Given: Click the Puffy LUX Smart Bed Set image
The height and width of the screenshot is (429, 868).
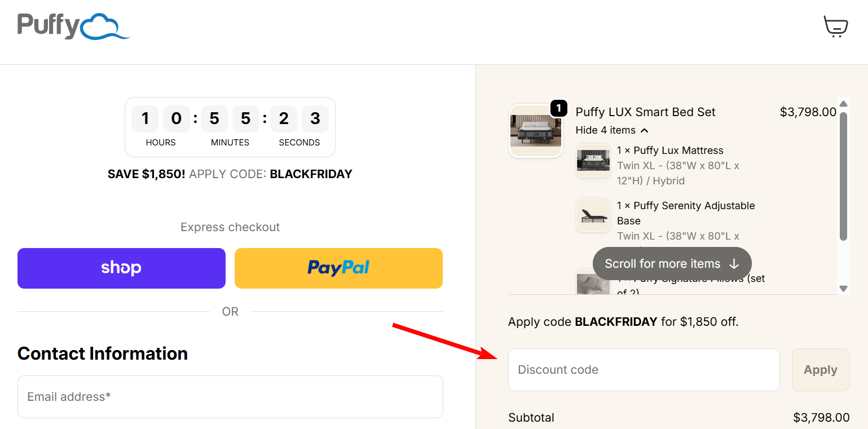Looking at the screenshot, I should click(x=535, y=130).
